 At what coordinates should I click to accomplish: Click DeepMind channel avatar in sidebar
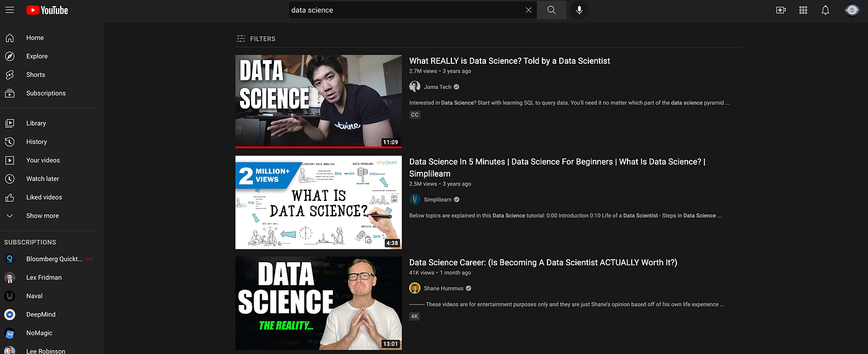pyautogui.click(x=10, y=314)
